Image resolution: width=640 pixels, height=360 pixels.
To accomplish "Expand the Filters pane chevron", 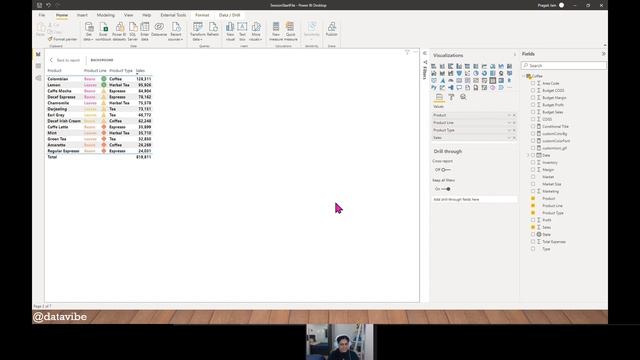I will tap(424, 53).
